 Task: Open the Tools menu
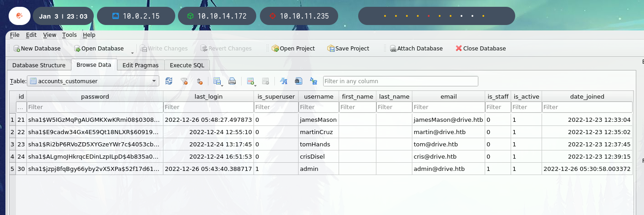(x=70, y=35)
